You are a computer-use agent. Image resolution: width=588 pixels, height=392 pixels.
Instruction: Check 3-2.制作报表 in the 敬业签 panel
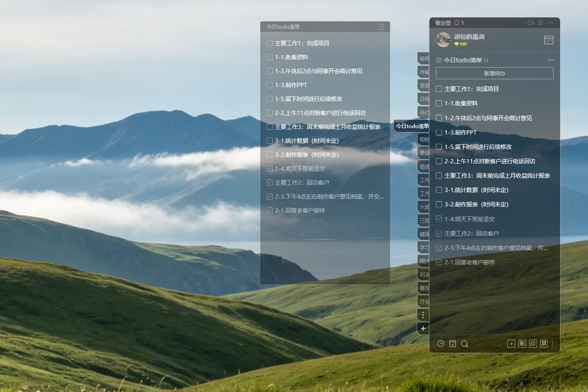[439, 204]
